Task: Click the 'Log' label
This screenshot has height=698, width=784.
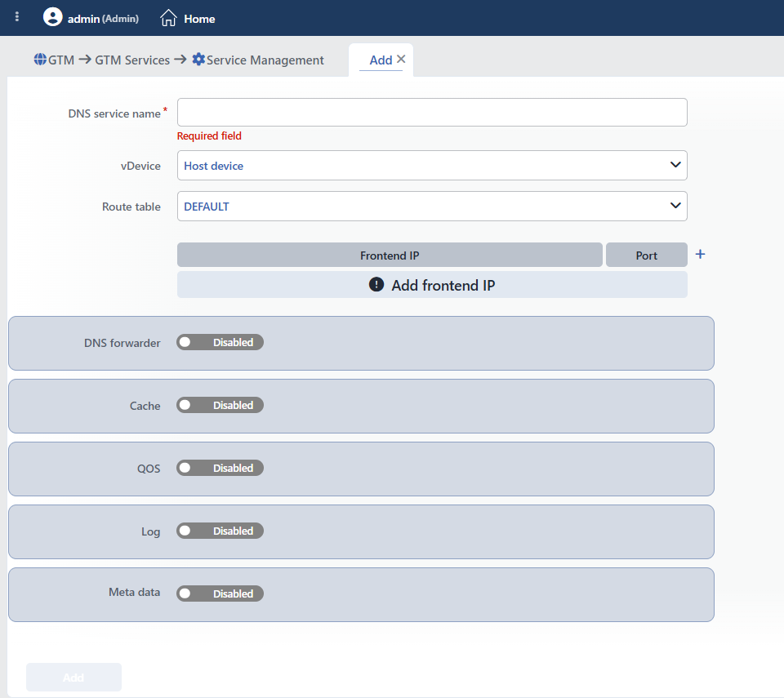Action: point(150,531)
